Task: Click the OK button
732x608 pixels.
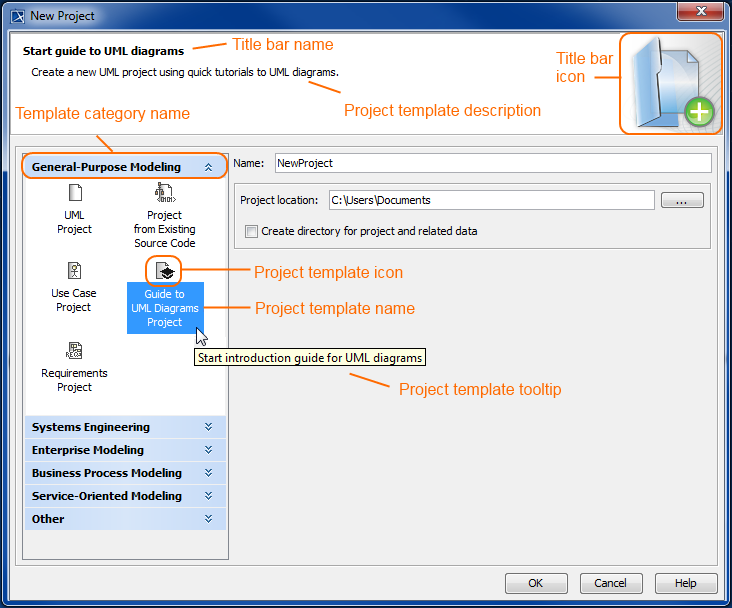Action: [x=536, y=583]
